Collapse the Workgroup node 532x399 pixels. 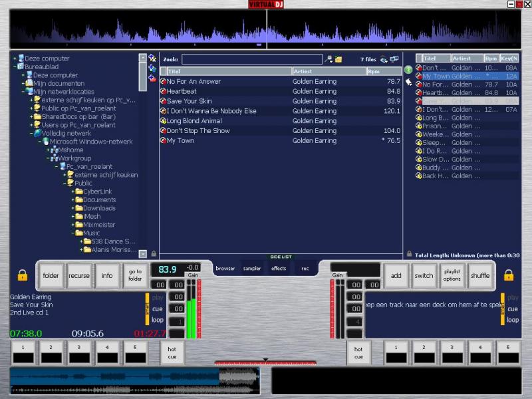pyautogui.click(x=48, y=158)
